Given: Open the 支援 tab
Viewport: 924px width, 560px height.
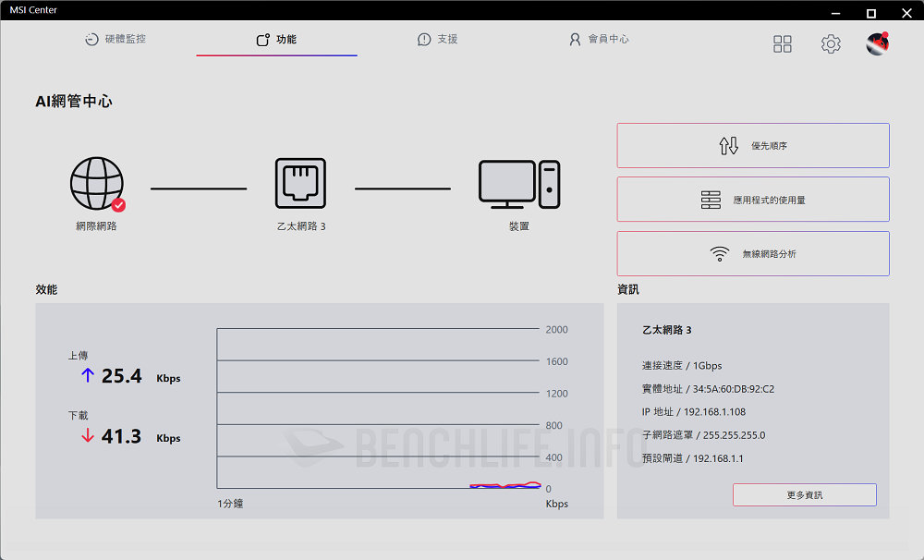Looking at the screenshot, I should click(x=437, y=40).
